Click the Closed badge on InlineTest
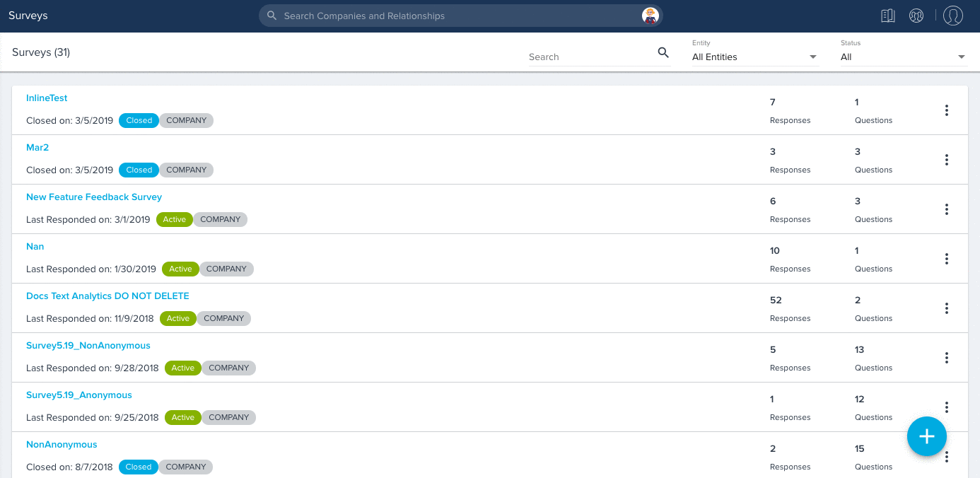Viewport: 980px width, 478px height. pos(139,120)
